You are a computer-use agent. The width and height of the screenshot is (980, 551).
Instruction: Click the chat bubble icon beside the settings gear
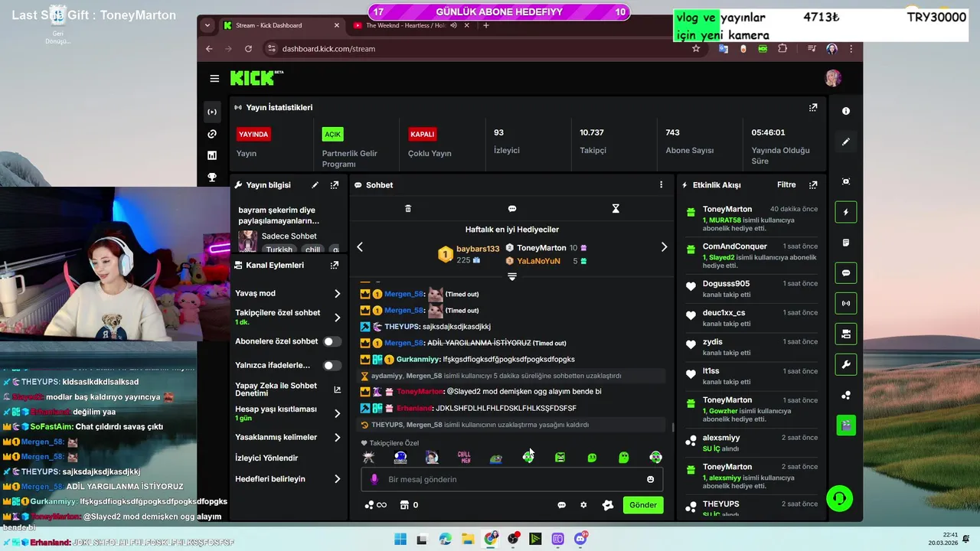tap(561, 505)
